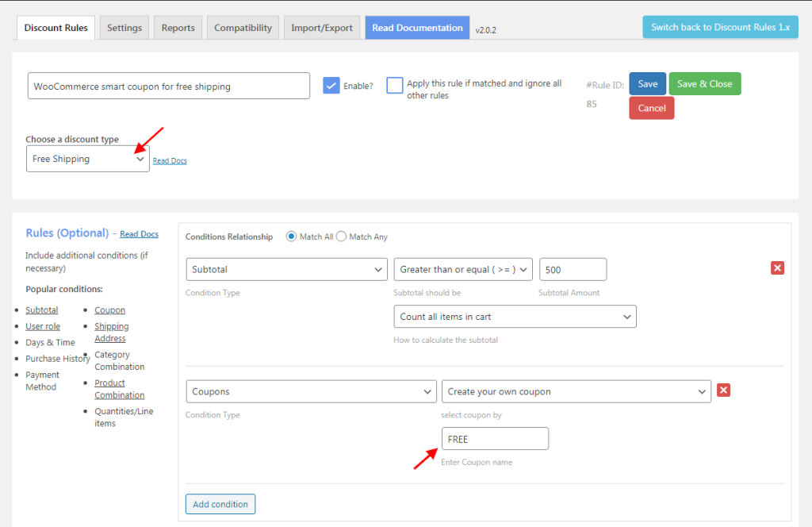Expand the 'Create your own coupon' dropdown
Viewport: 812px width, 527px height.
(576, 392)
